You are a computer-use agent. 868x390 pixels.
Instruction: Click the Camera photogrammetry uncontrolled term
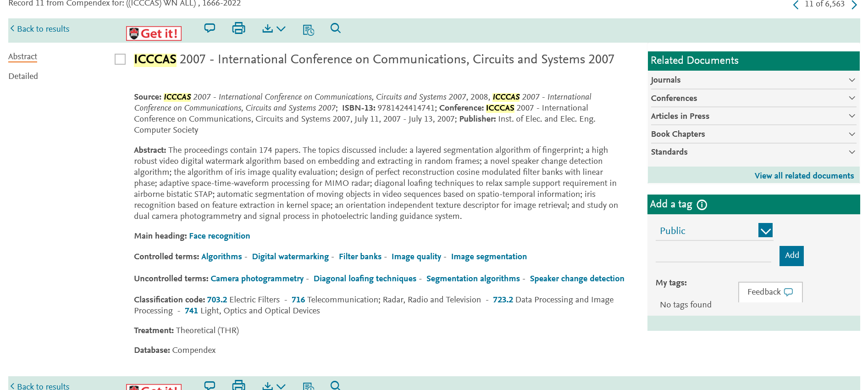pos(257,279)
